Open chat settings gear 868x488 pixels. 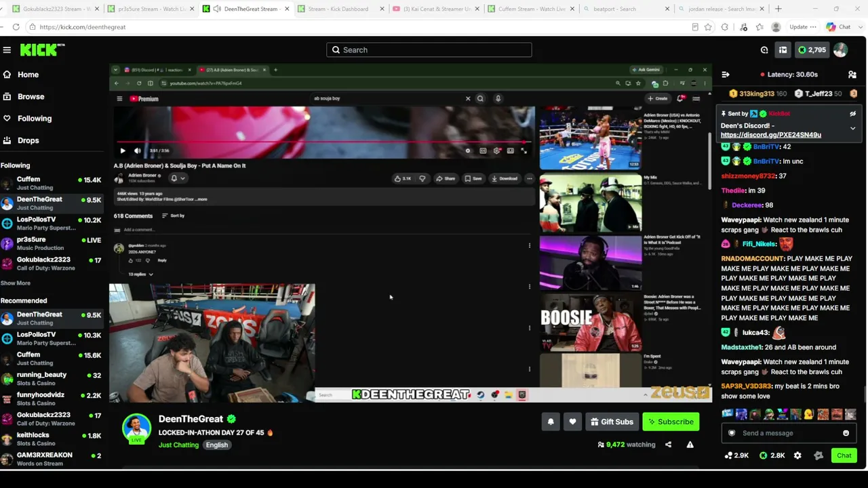797,455
